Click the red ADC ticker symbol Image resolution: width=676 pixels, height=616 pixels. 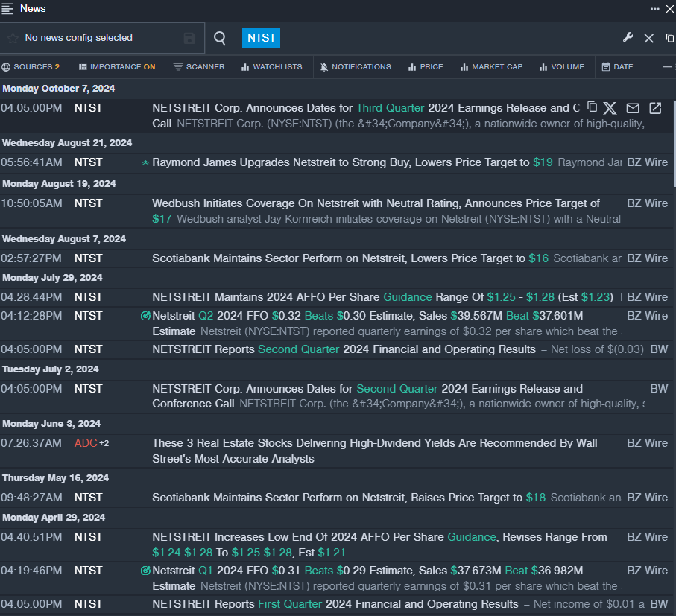pyautogui.click(x=86, y=443)
